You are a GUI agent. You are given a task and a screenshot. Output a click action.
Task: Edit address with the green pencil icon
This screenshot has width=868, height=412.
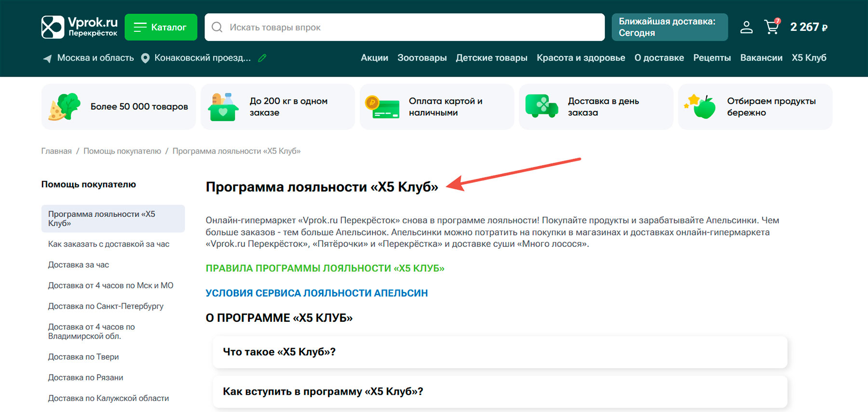point(262,58)
